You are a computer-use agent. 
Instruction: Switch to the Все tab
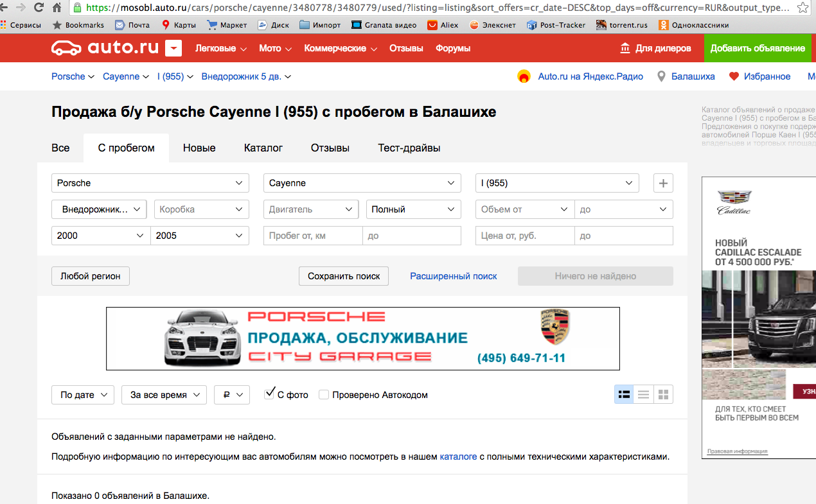(60, 148)
